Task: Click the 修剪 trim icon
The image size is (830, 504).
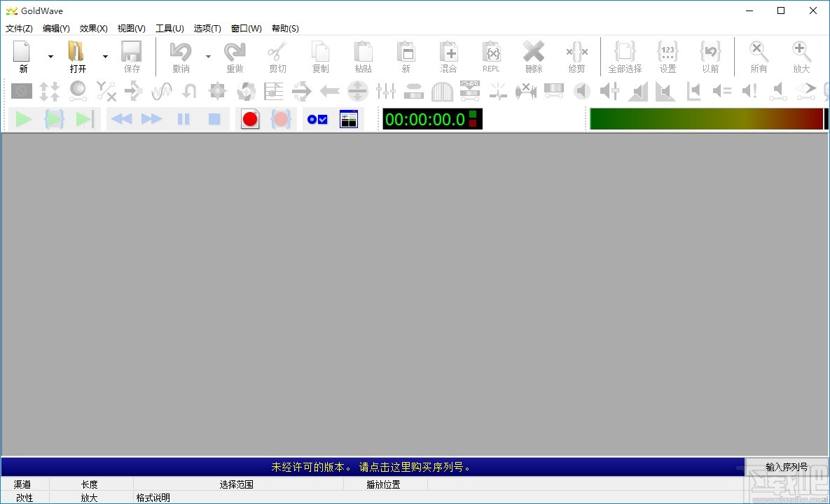Action: [x=576, y=57]
